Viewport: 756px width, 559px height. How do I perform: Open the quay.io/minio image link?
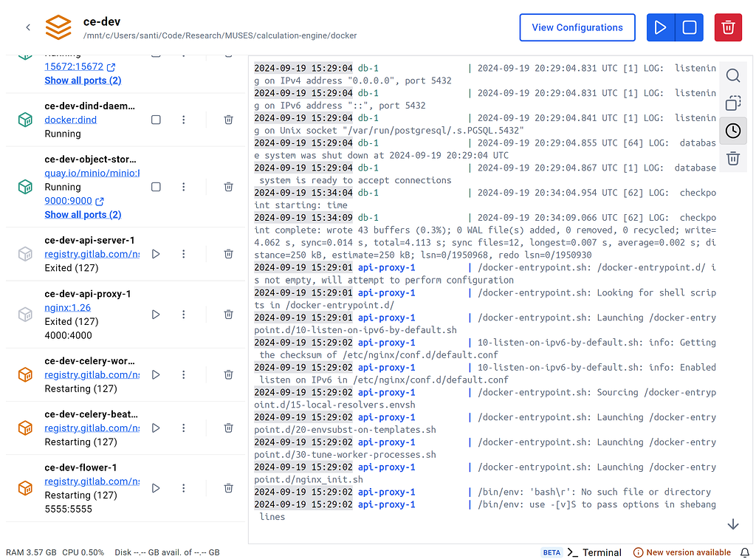[92, 173]
